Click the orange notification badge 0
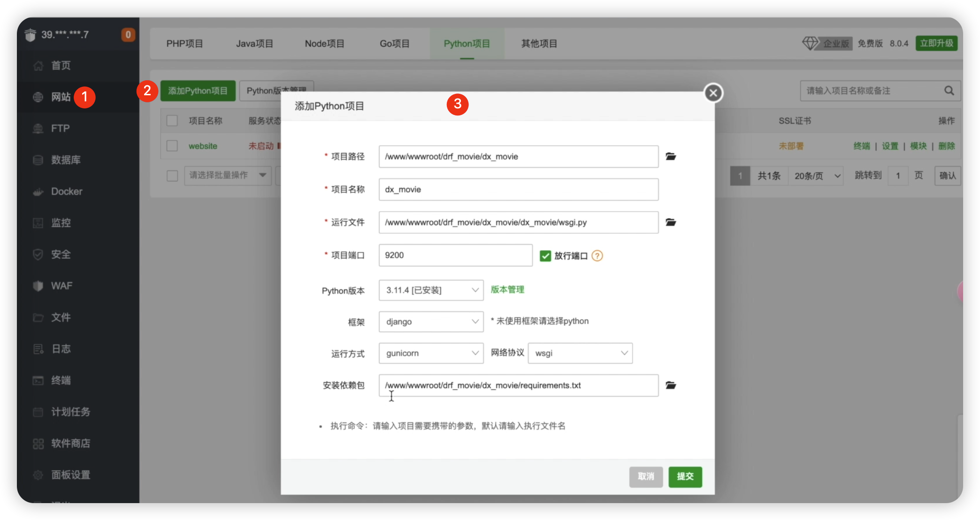Viewport: 980px width, 520px height. pos(128,35)
